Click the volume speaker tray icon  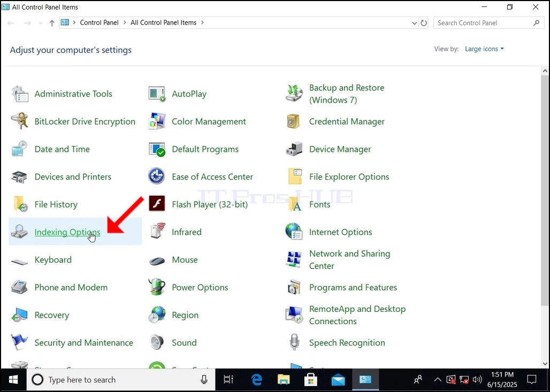pos(477,380)
